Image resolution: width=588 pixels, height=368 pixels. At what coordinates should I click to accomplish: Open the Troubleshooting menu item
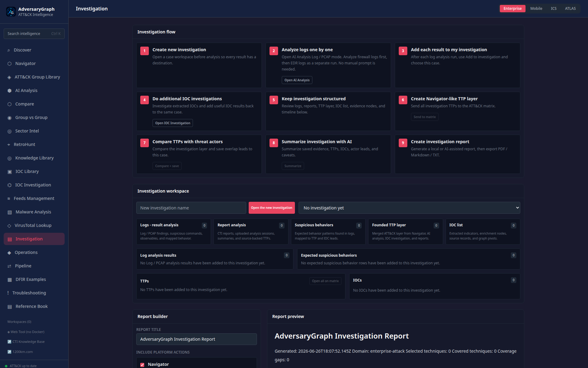(x=34, y=293)
